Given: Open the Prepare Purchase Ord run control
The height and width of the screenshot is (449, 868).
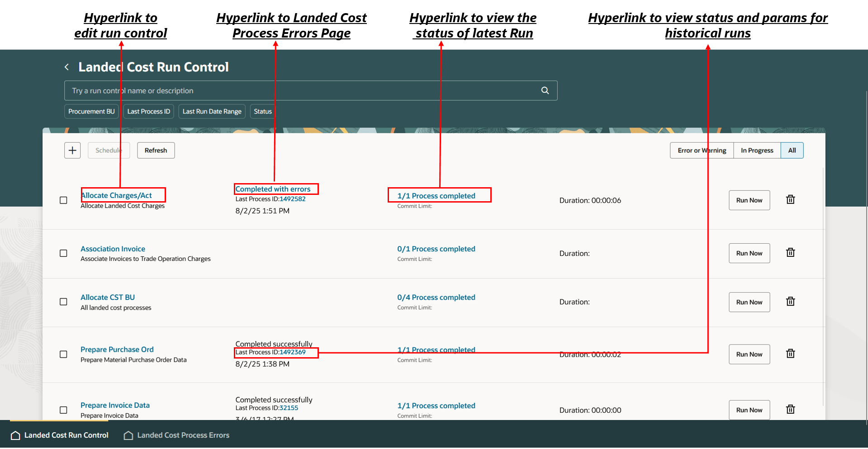Looking at the screenshot, I should [117, 350].
